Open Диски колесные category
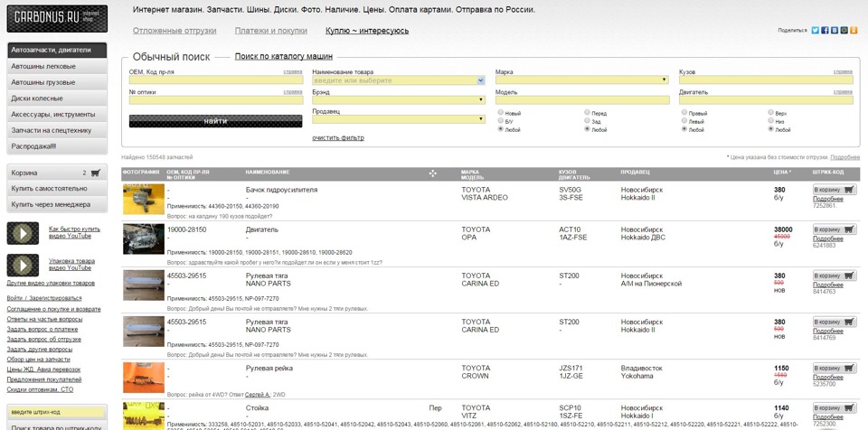Viewport: 868px width, 430px height. [x=57, y=98]
